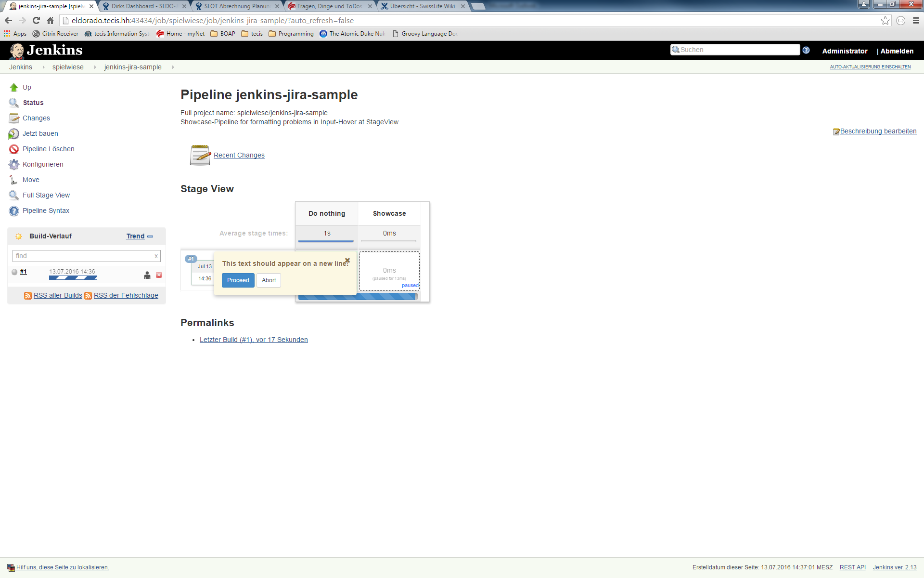Open Konfigurieren via gear icon
Viewport: 924px width, 578px height.
(13, 165)
